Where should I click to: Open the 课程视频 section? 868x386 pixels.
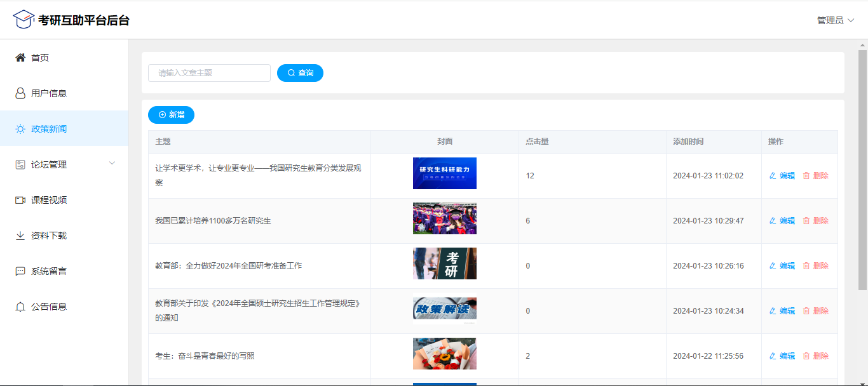coord(48,200)
